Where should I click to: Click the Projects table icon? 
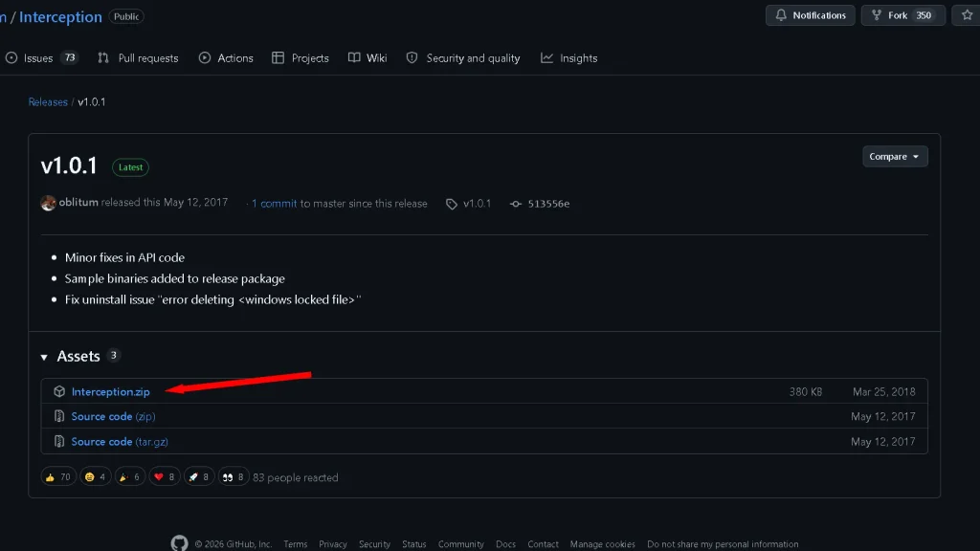(x=278, y=58)
